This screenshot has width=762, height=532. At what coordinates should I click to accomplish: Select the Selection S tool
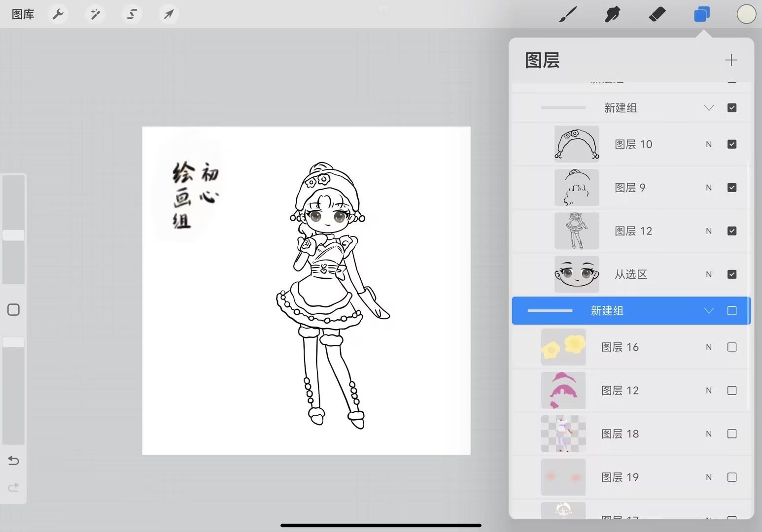(x=132, y=14)
